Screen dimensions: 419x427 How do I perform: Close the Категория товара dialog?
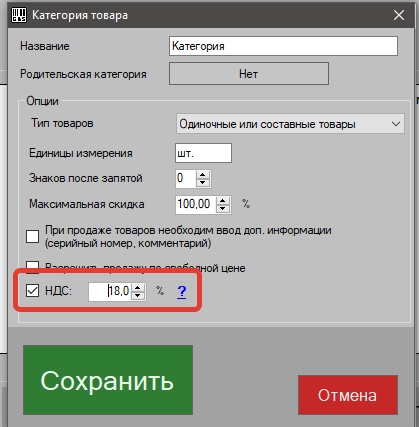coord(399,15)
